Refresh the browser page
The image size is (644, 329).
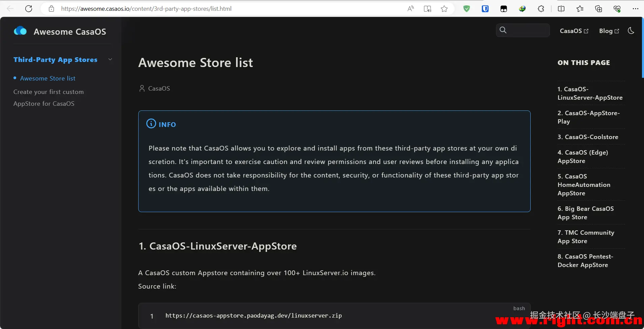coord(29,9)
